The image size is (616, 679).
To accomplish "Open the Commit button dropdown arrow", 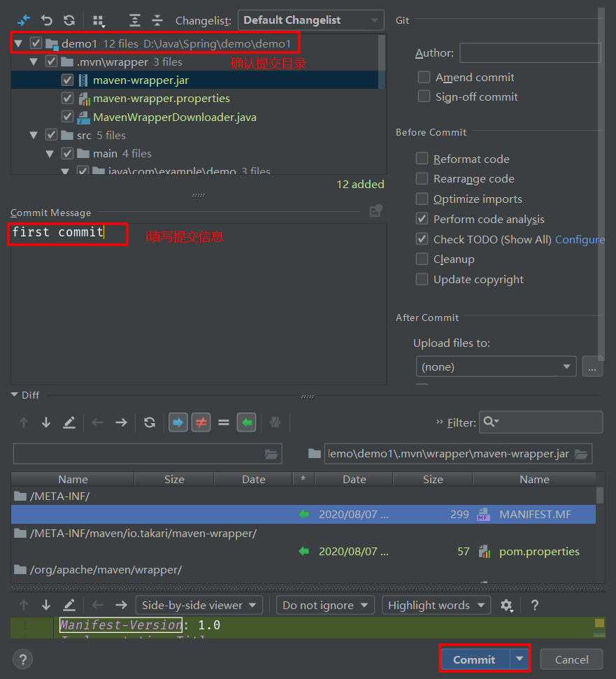I will coord(520,659).
